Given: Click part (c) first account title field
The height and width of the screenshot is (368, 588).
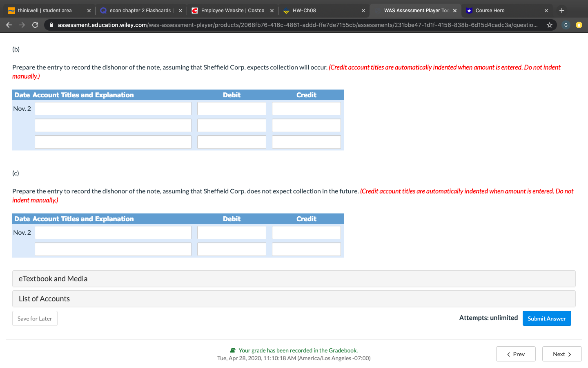Looking at the screenshot, I should pyautogui.click(x=113, y=233).
